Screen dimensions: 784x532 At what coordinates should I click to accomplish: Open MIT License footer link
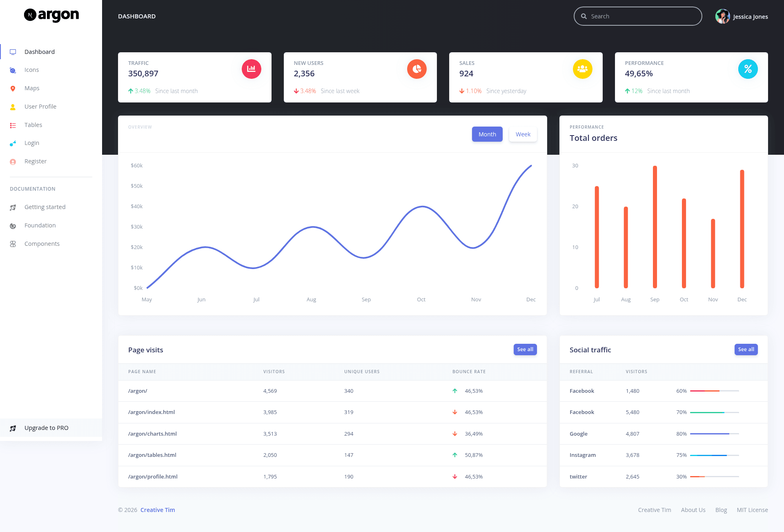[x=752, y=510]
